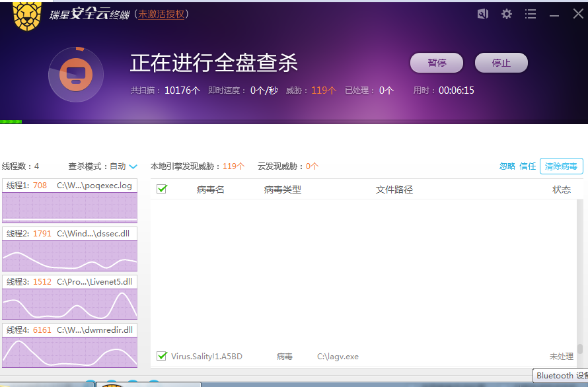Click 线程4 dwmredir.dll thread label
588x387 pixels.
[x=70, y=330]
